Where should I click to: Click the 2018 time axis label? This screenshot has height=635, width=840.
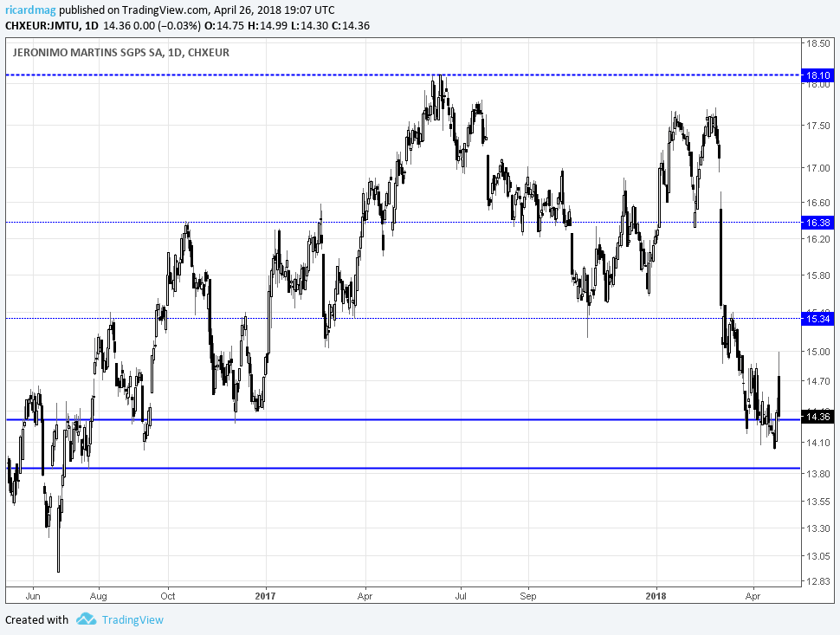pos(656,596)
